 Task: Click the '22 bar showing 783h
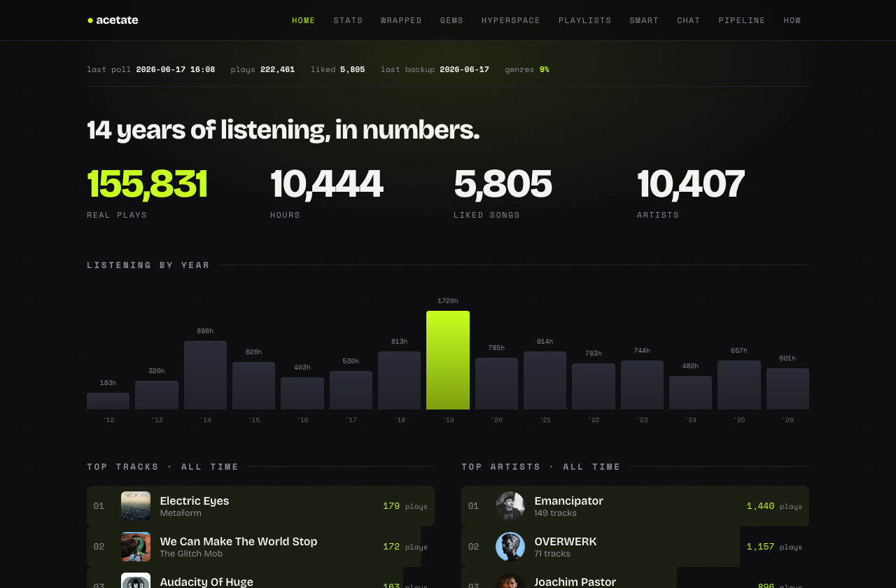594,386
